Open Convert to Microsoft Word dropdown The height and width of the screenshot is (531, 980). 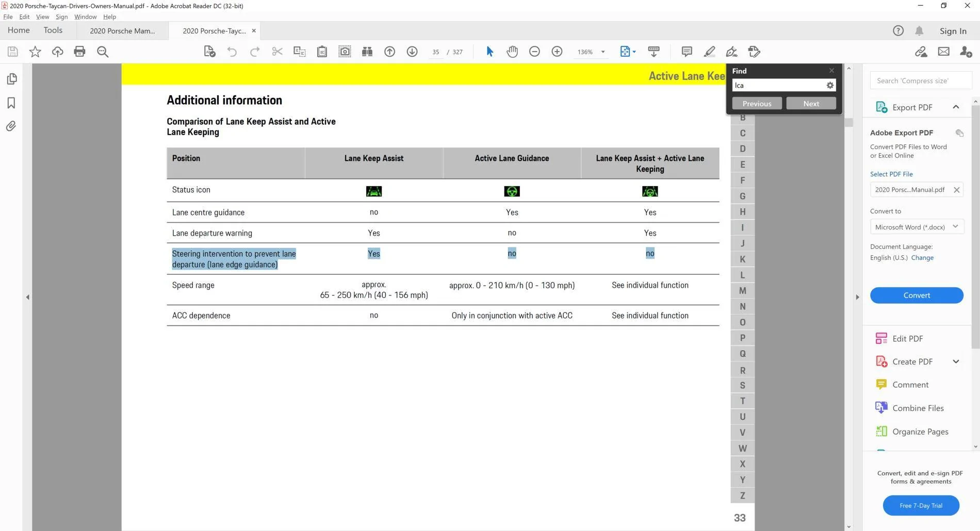click(917, 227)
